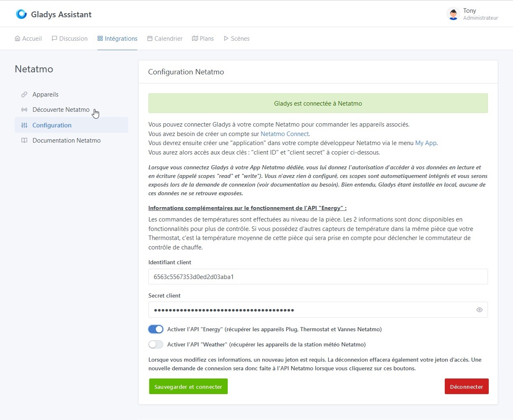The image size is (513, 420).
Task: Open the My App link
Action: click(425, 143)
